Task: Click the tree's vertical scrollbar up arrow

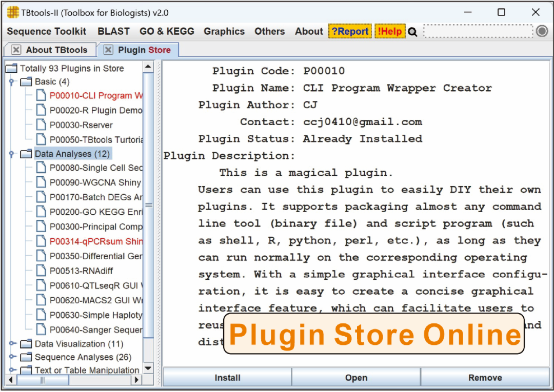Action: pos(148,66)
